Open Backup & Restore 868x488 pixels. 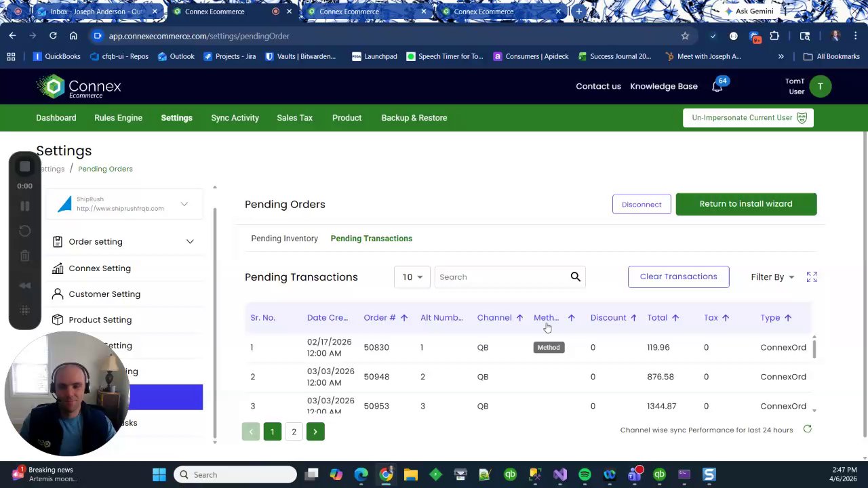tap(414, 118)
